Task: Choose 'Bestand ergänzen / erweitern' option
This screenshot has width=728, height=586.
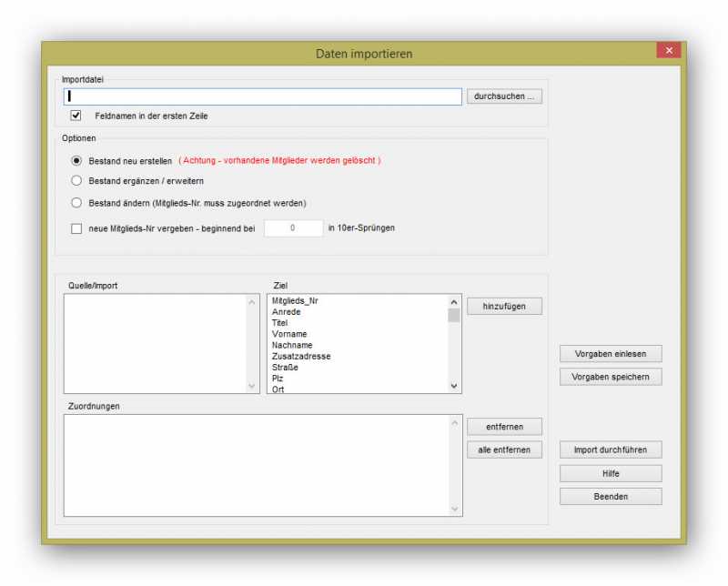Action: coord(76,181)
